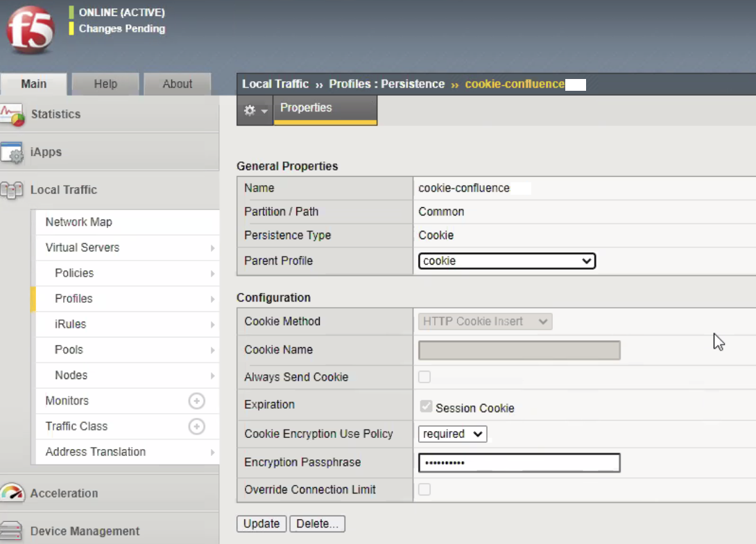Click the Acceleration gauge icon

[x=12, y=493]
